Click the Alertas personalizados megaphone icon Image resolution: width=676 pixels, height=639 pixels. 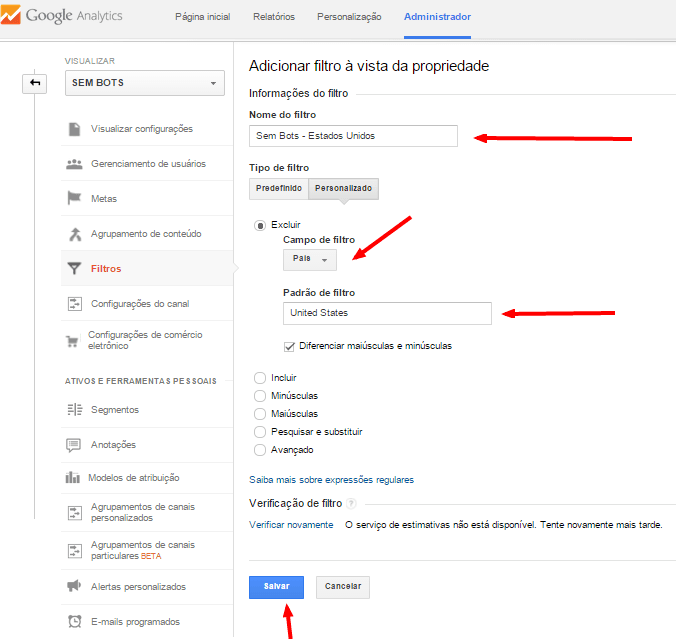click(x=74, y=586)
